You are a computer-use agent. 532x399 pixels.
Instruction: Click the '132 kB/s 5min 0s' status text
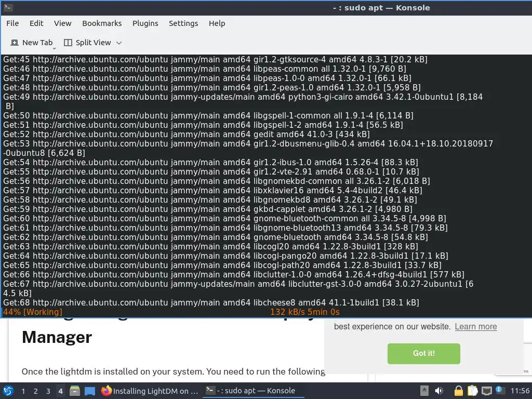coord(304,312)
